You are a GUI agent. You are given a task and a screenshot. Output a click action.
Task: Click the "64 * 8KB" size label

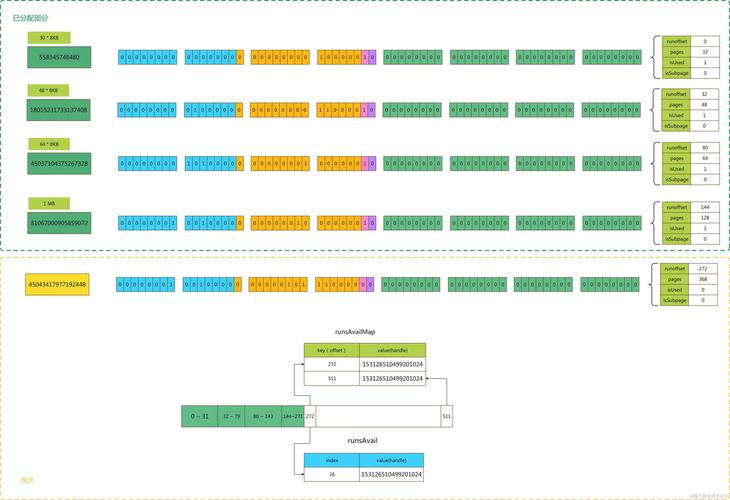(x=48, y=143)
